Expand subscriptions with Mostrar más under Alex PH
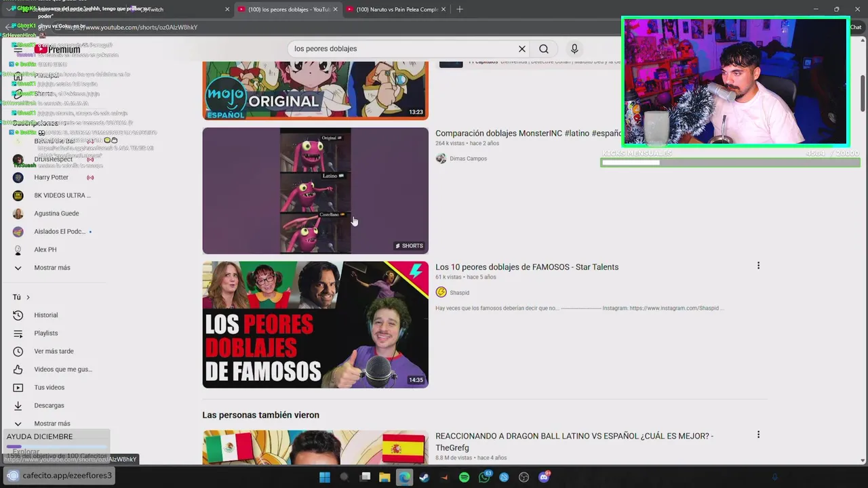 tap(52, 268)
